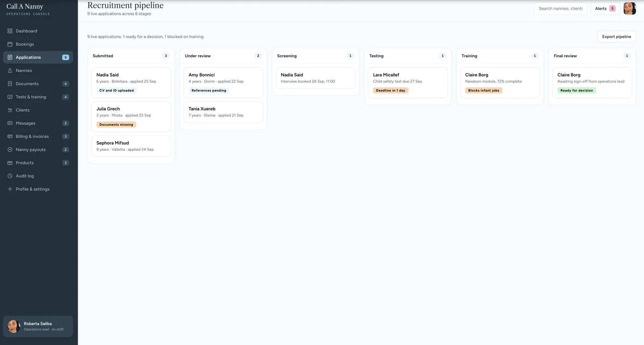Open the Julia Grech application card
The image size is (644, 345).
pos(131,116)
